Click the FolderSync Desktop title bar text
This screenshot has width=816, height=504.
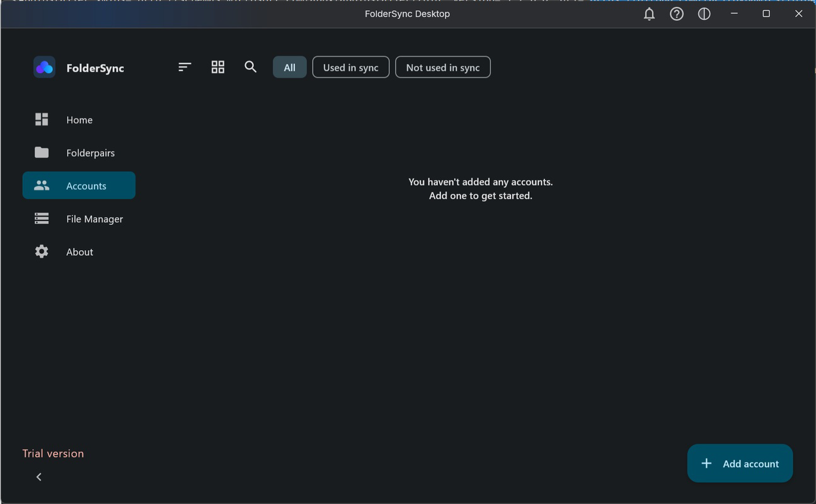(407, 14)
